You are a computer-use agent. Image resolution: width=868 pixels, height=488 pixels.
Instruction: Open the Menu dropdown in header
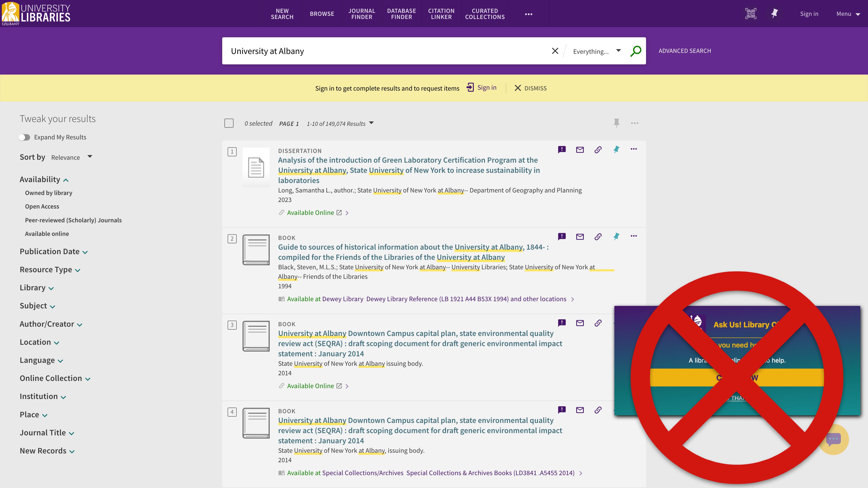click(x=848, y=14)
